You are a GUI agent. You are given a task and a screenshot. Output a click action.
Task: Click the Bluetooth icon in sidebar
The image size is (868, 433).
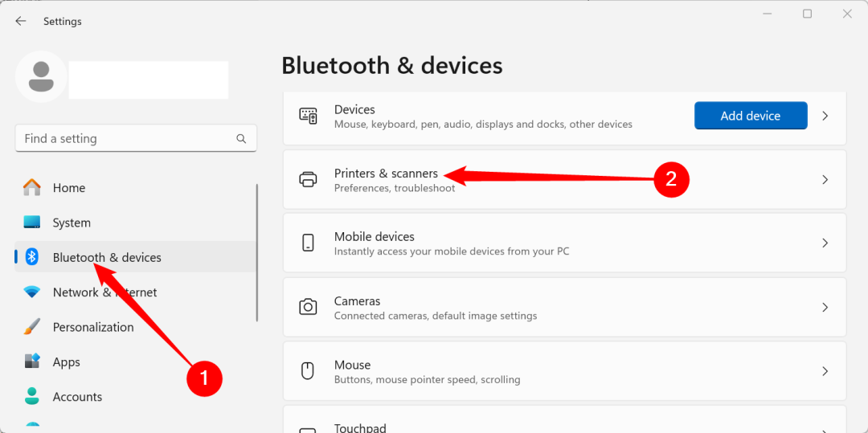point(32,257)
